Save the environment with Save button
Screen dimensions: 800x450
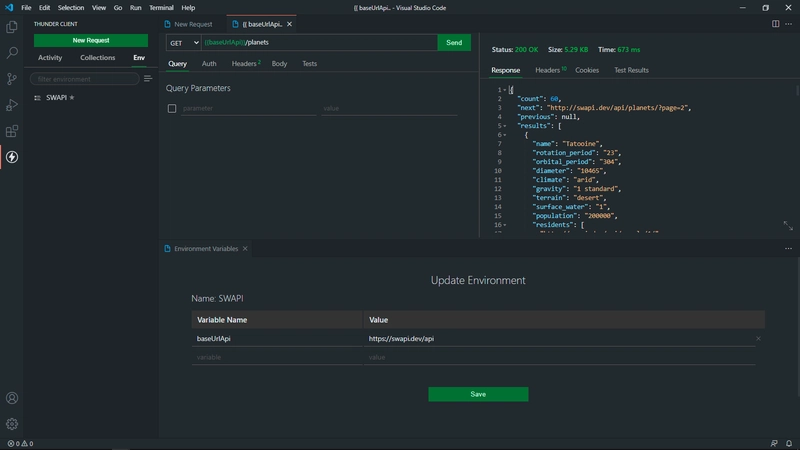point(478,394)
